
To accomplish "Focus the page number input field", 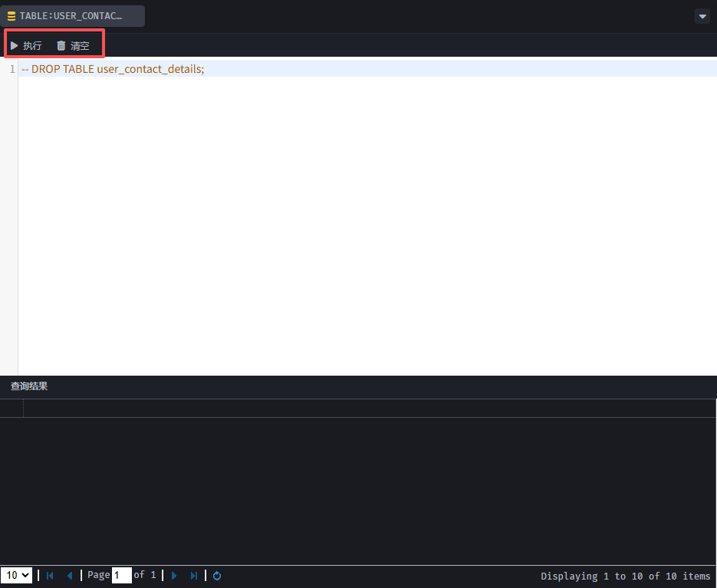I will tap(121, 576).
